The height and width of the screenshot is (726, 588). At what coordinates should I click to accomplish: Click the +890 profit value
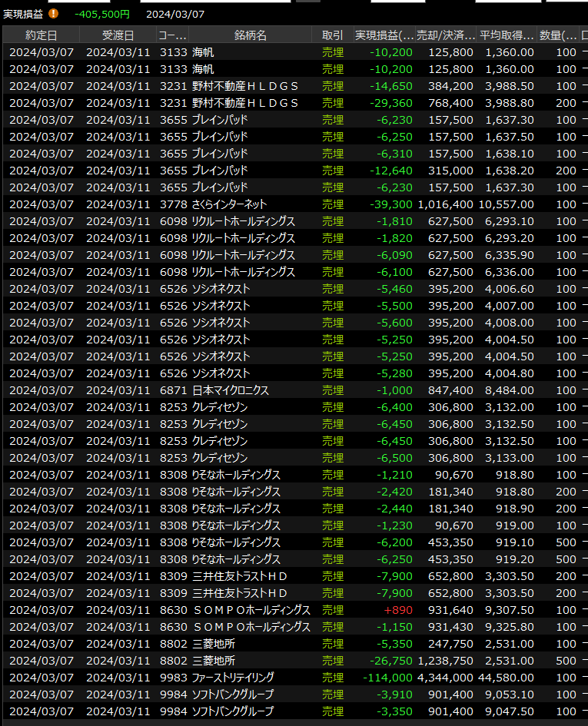tap(399, 610)
